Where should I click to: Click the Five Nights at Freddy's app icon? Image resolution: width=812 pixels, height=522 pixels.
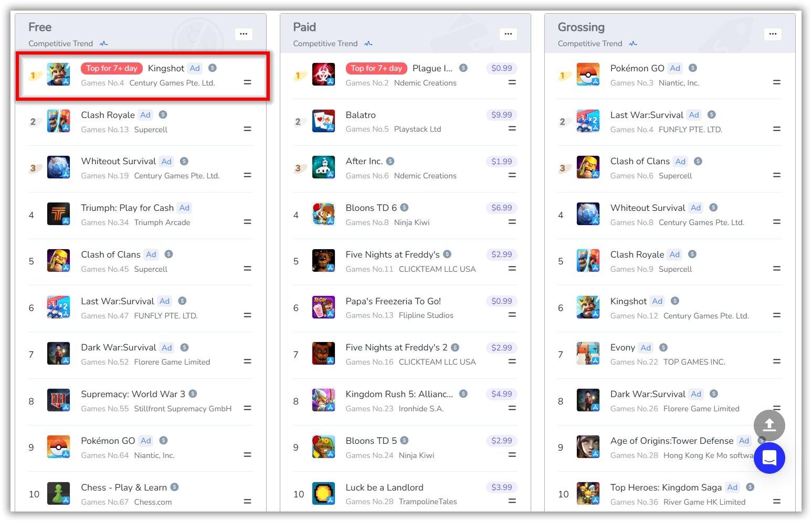coord(323,261)
